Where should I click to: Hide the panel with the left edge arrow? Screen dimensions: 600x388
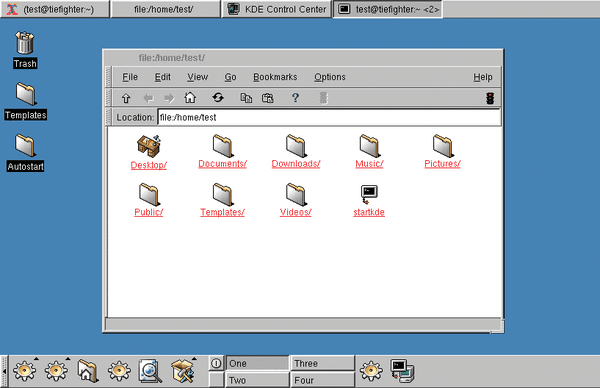coord(4,371)
